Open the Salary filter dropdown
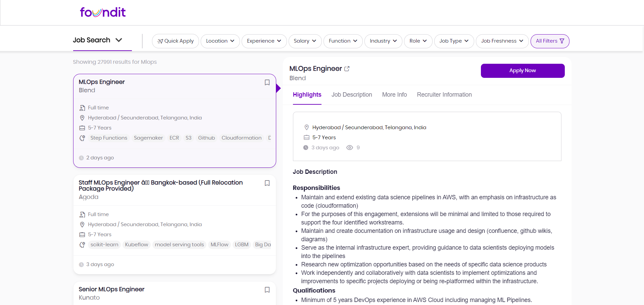 pyautogui.click(x=305, y=41)
